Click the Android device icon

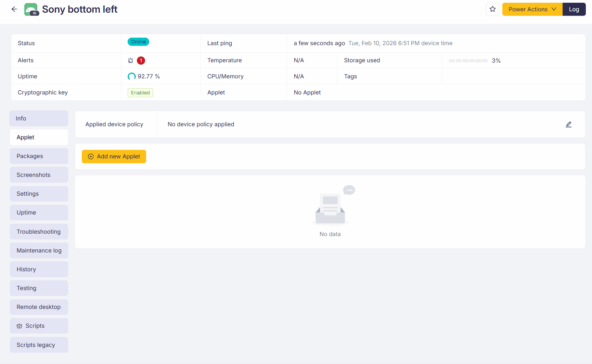(31, 10)
